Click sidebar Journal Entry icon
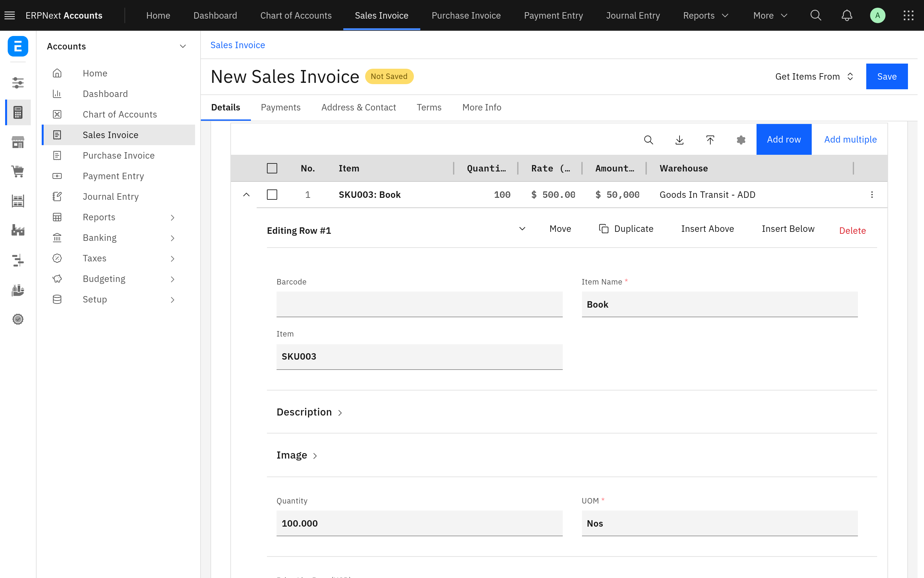This screenshot has width=924, height=578. (x=57, y=197)
